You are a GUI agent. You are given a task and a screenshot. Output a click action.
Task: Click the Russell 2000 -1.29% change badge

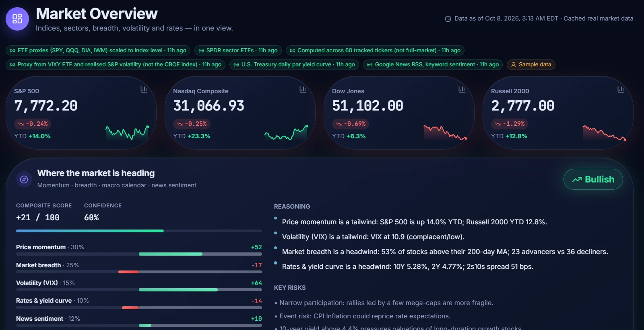point(510,124)
